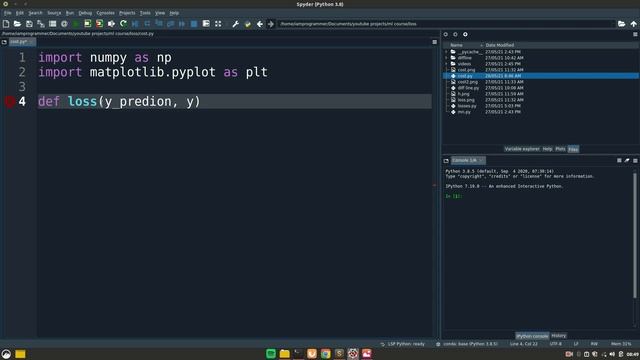Open Preferences with the wrench icon

click(x=236, y=24)
